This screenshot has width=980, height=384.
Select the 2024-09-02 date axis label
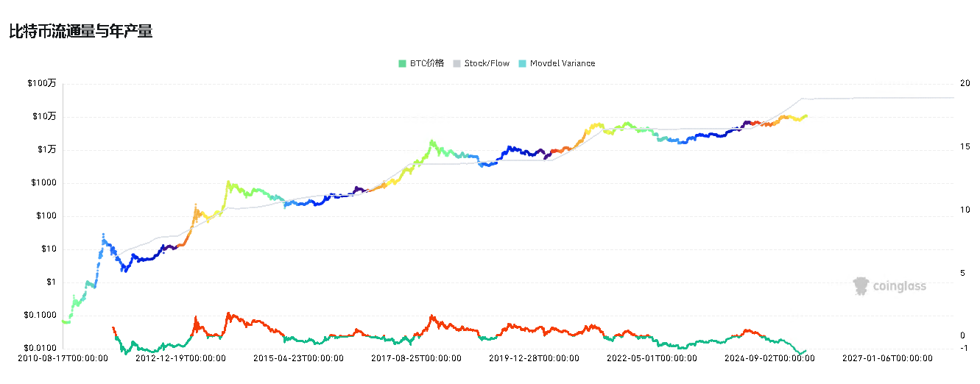click(x=769, y=359)
